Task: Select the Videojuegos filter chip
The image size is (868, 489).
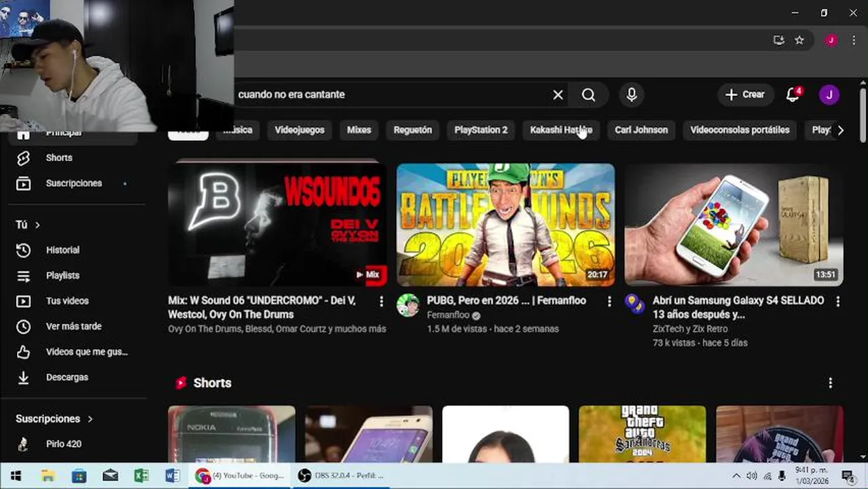Action: coord(300,130)
